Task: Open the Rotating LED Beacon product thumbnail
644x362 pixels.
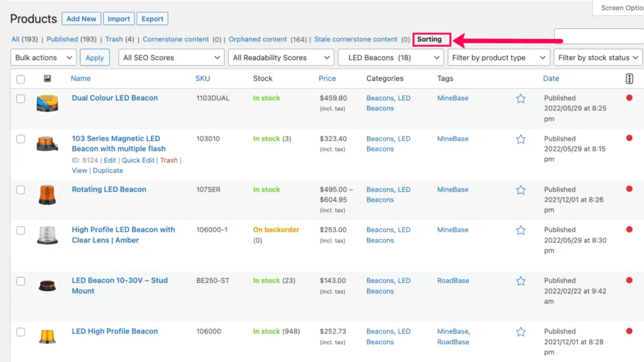Action: (x=47, y=195)
